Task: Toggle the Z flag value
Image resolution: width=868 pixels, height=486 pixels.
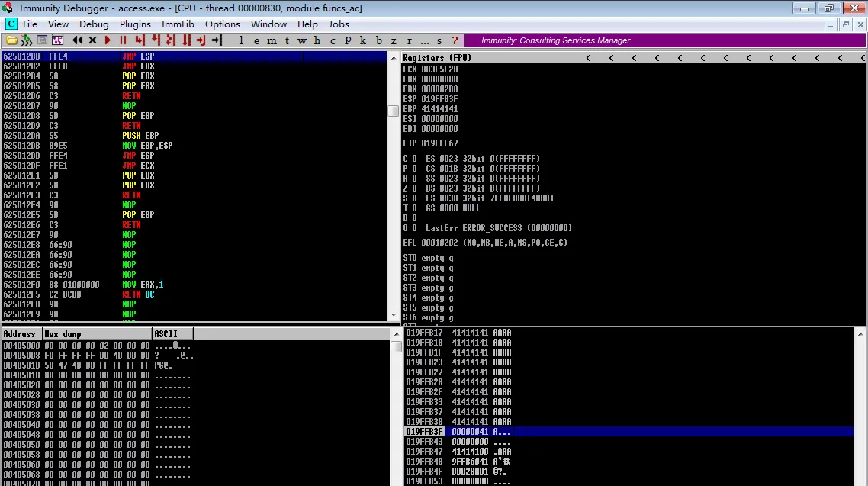Action: coord(414,188)
